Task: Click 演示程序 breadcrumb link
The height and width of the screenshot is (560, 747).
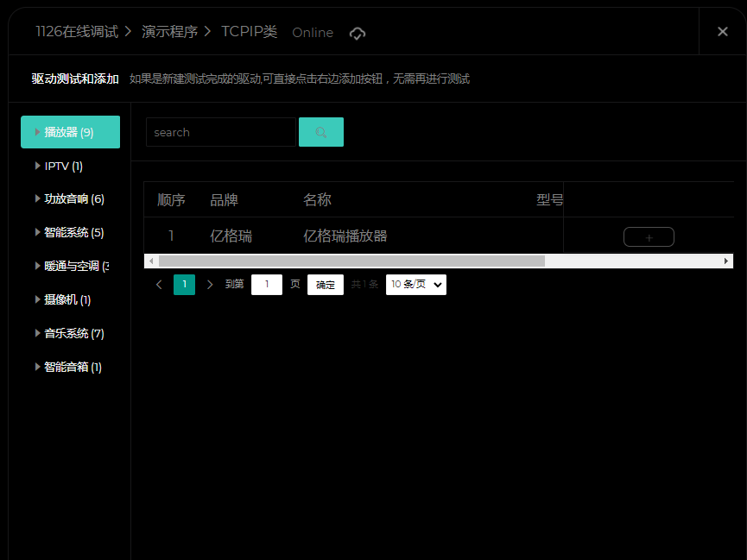Action: (169, 32)
